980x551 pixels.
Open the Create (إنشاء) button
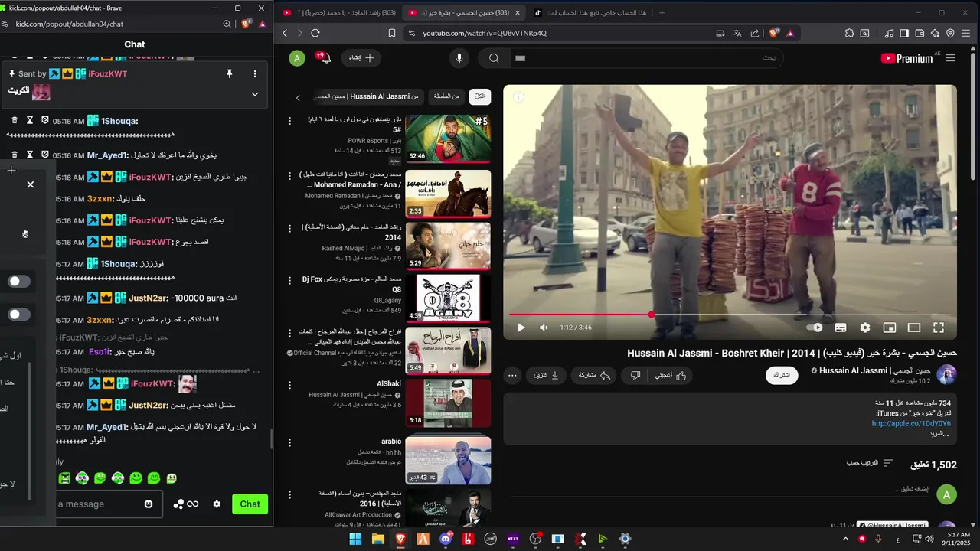(x=361, y=58)
